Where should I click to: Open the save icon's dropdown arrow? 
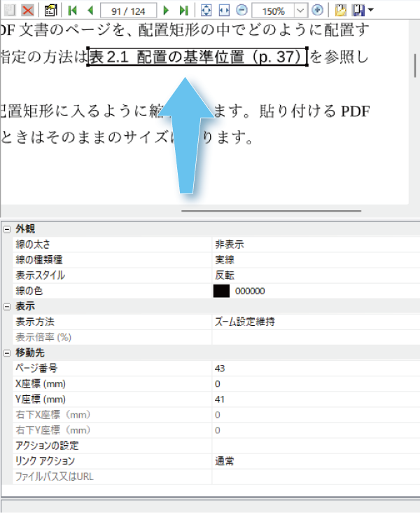pyautogui.click(x=370, y=10)
